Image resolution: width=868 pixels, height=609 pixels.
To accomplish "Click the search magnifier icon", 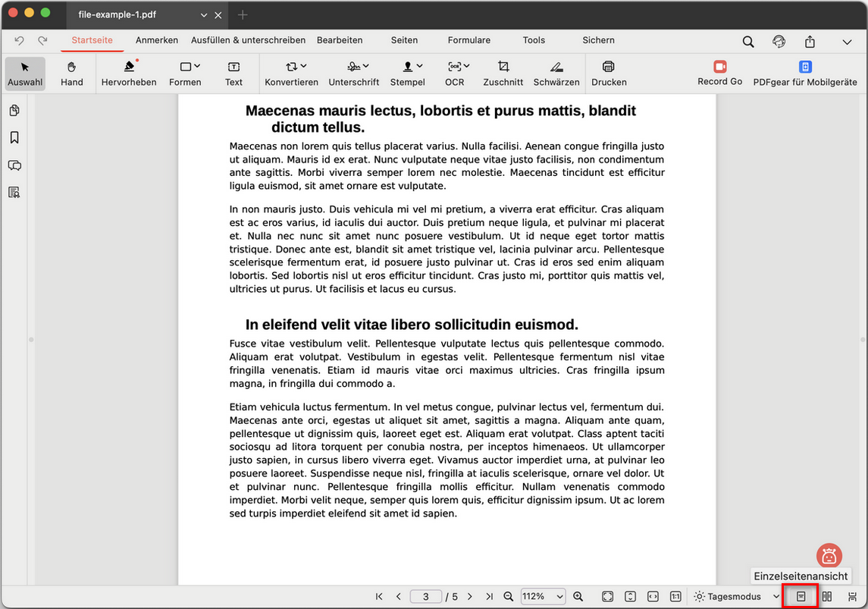I will (x=748, y=42).
